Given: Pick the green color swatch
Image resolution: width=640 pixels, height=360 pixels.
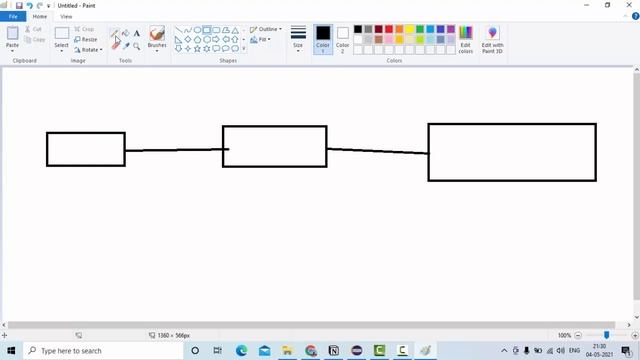Looking at the screenshot, I should point(420,29).
